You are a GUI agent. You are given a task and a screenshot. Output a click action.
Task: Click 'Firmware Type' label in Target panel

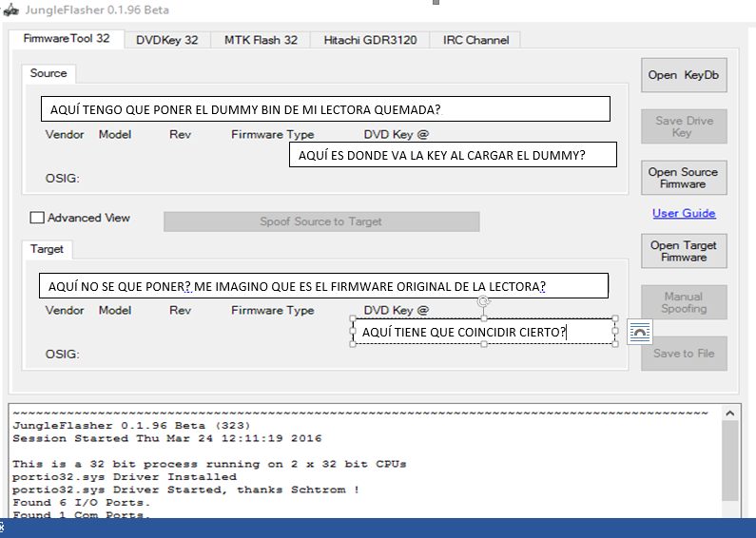(x=272, y=311)
